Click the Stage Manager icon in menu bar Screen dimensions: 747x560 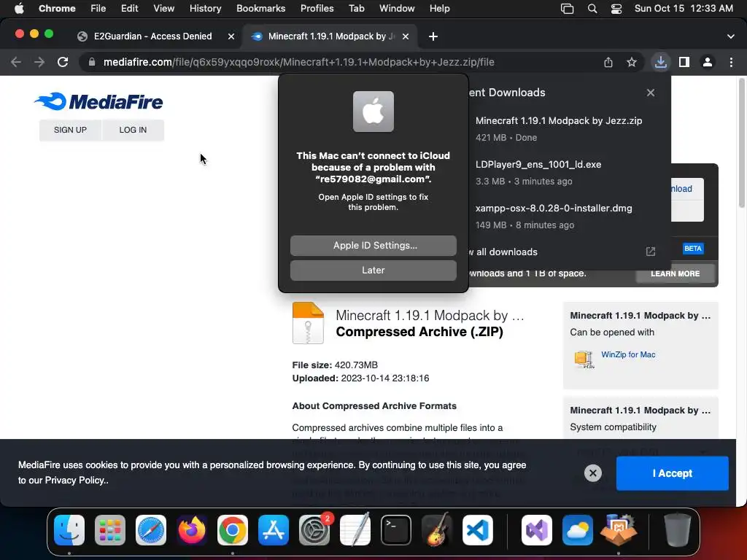click(x=567, y=9)
